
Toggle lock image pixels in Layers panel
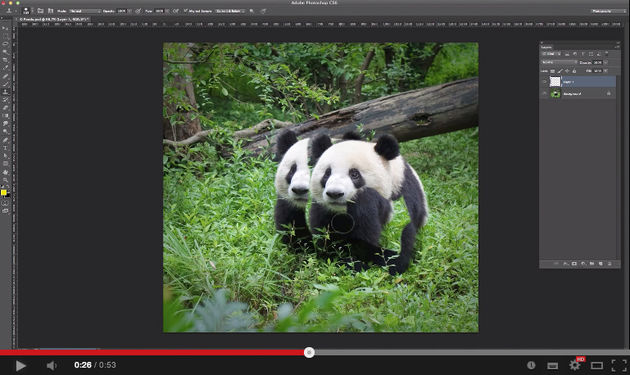tap(560, 71)
